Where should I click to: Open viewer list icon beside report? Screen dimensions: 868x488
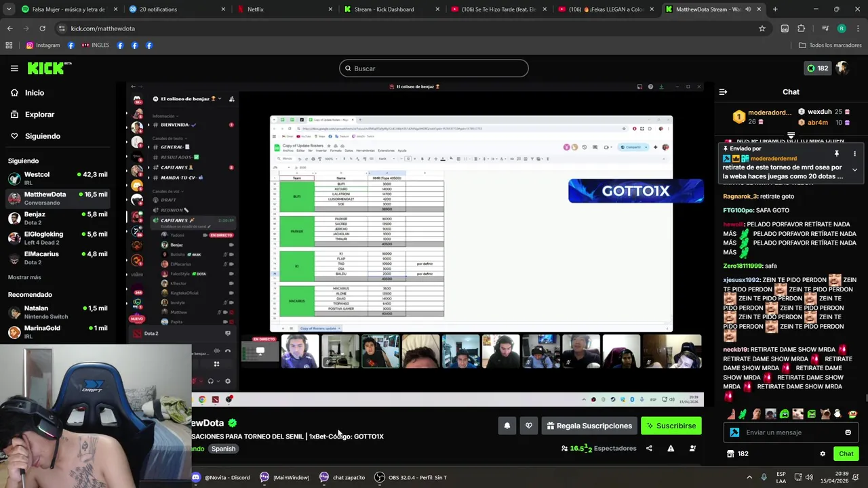(x=692, y=448)
